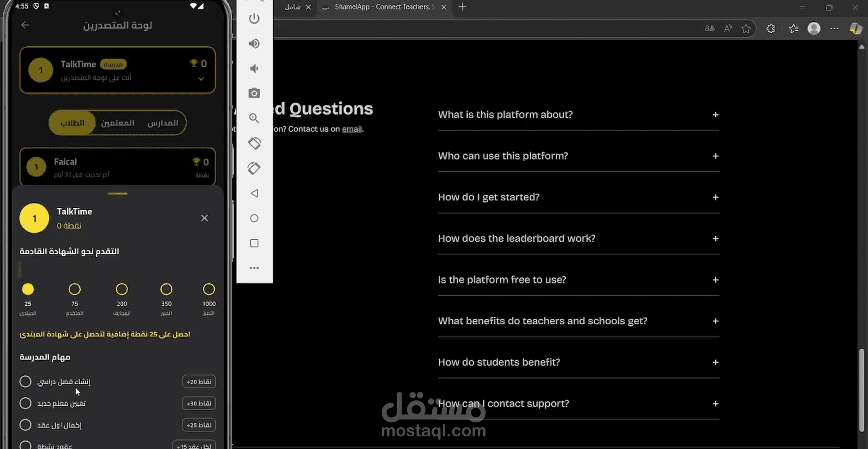Viewport: 868px width, 449px height.
Task: Click the +30 نقاط badge
Action: coord(199,403)
